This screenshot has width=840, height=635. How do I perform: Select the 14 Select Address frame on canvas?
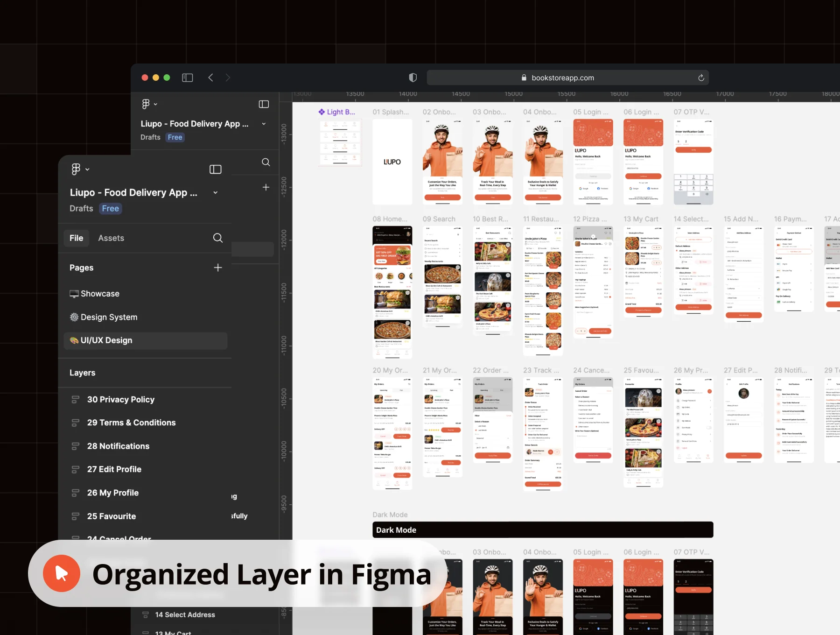click(693, 270)
